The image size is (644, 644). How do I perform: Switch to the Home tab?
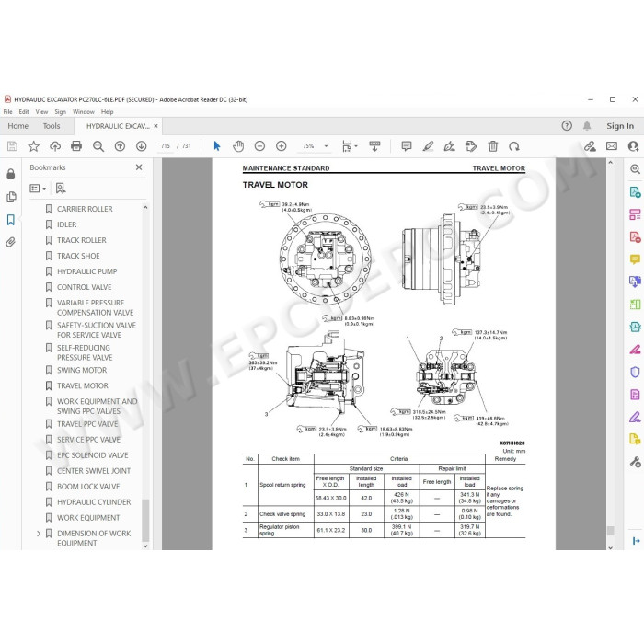pyautogui.click(x=18, y=126)
